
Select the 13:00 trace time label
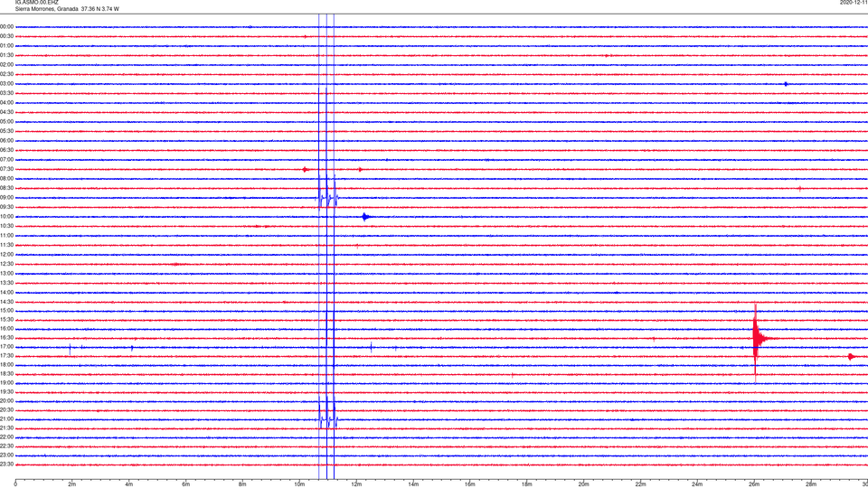pos(6,273)
